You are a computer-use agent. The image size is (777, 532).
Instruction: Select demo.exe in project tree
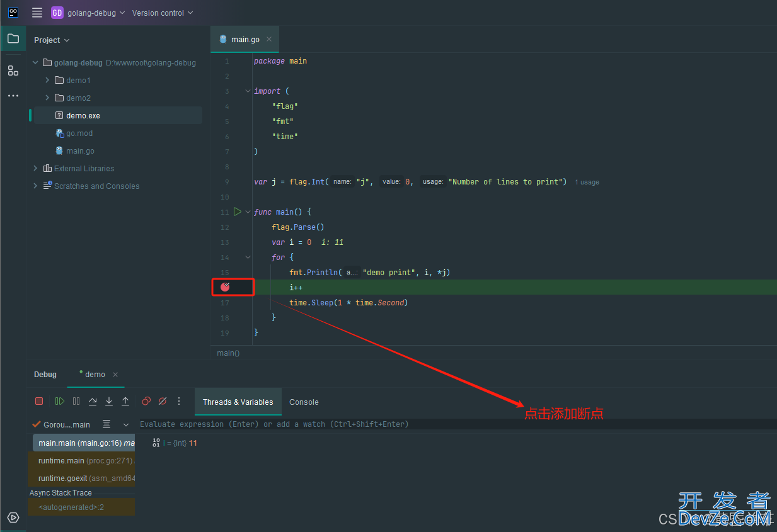118,116
